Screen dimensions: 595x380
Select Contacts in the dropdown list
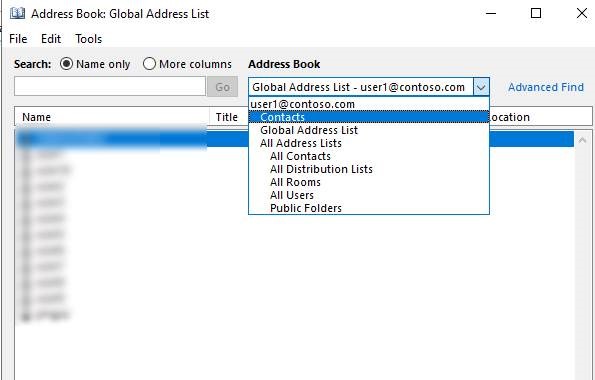coord(369,117)
